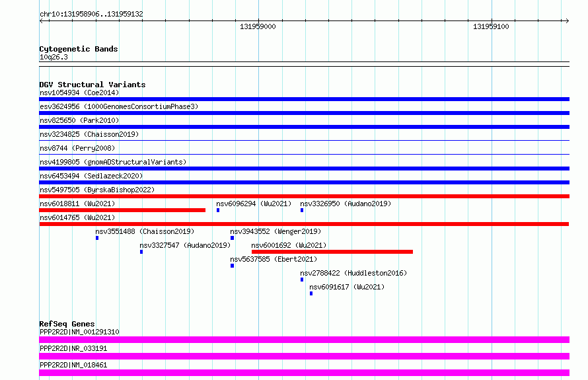Screen dimensions: 588x380
Task: Select the blue bar under nsv6453494 (Sedlazeck2020)
Action: coord(304,182)
